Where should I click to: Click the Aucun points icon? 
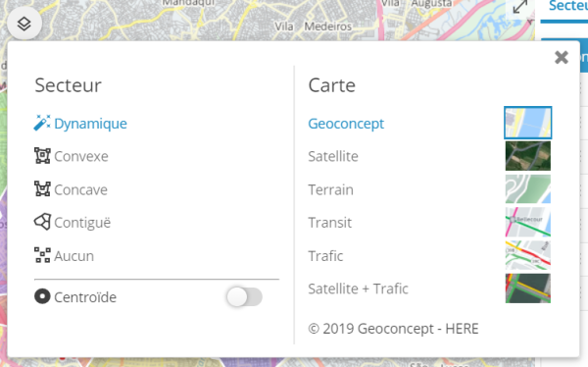point(42,255)
